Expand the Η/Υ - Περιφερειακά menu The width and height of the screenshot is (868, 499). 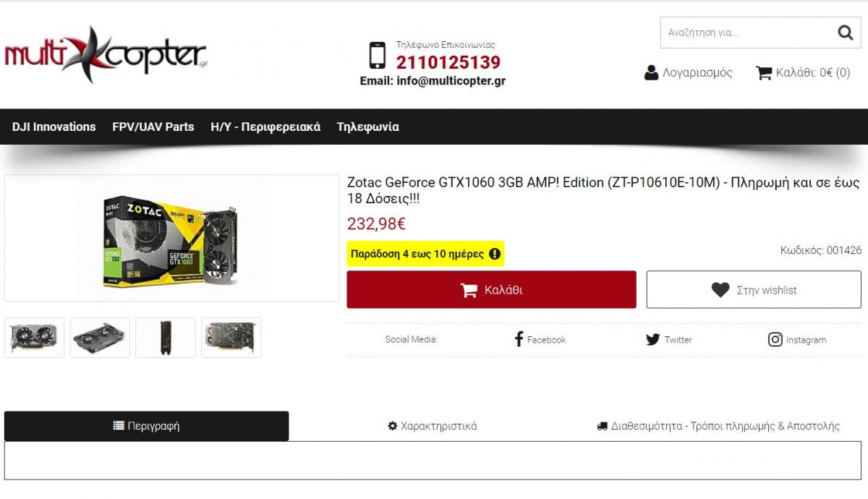tap(265, 127)
